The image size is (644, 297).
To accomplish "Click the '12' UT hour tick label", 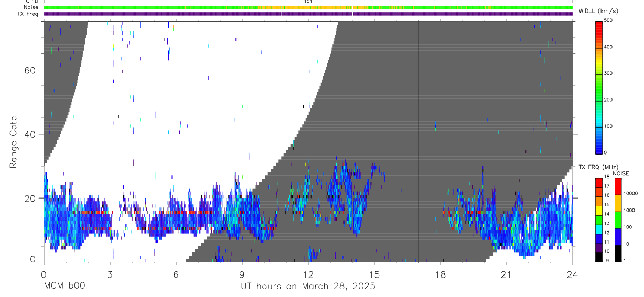I will pyautogui.click(x=308, y=274).
